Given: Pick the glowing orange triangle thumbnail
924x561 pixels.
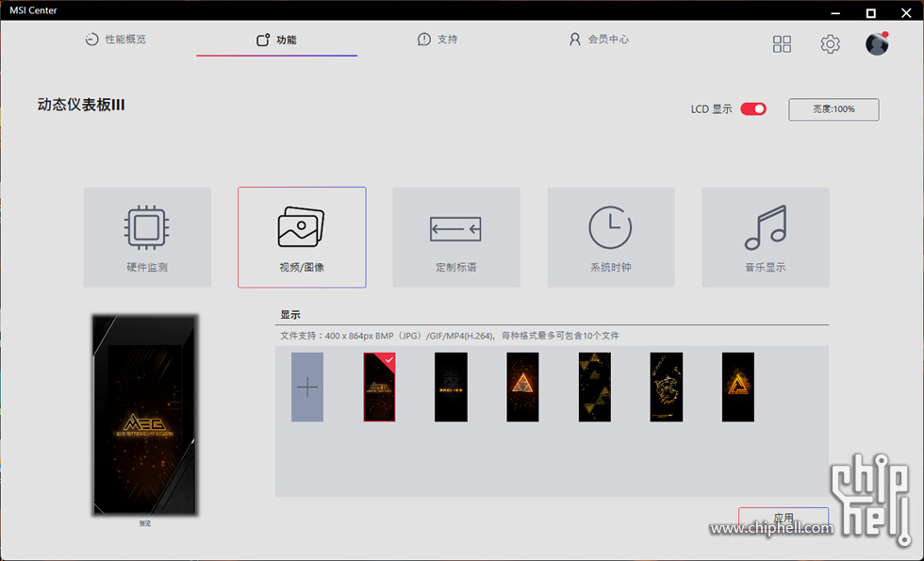Looking at the screenshot, I should (522, 387).
